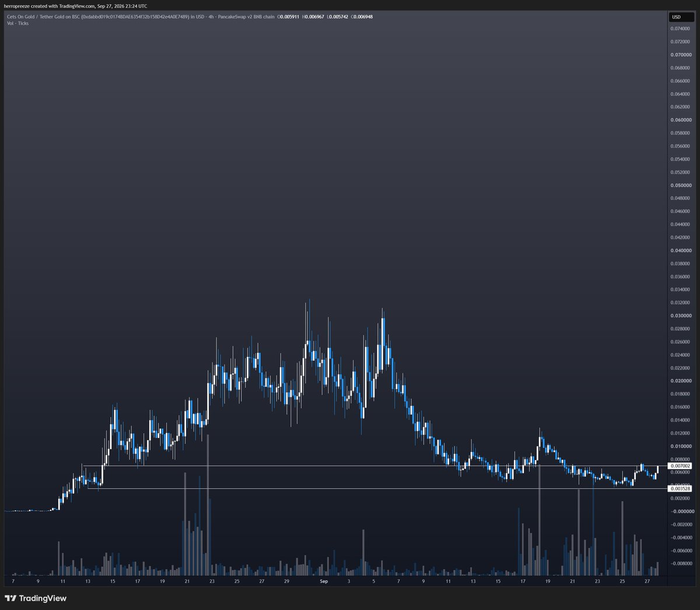Image resolution: width=700 pixels, height=610 pixels.
Task: Click the high value H0.006967 in legend
Action: 313,16
